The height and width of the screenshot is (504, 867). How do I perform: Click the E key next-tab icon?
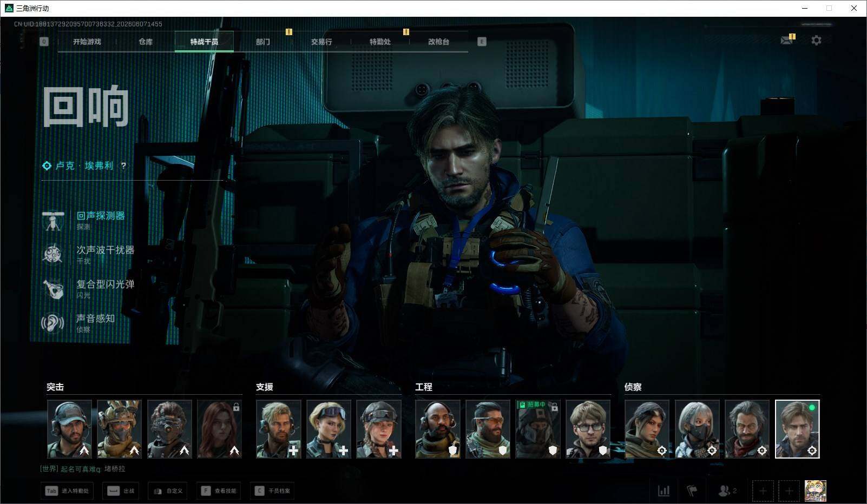(x=482, y=42)
